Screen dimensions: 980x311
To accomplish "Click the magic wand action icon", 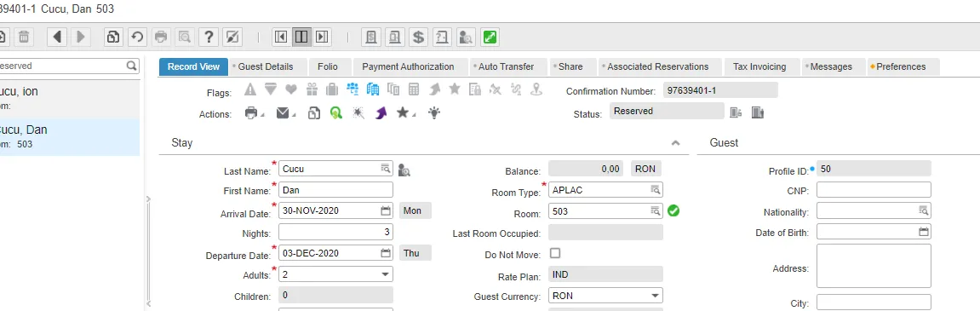I will tap(358, 113).
